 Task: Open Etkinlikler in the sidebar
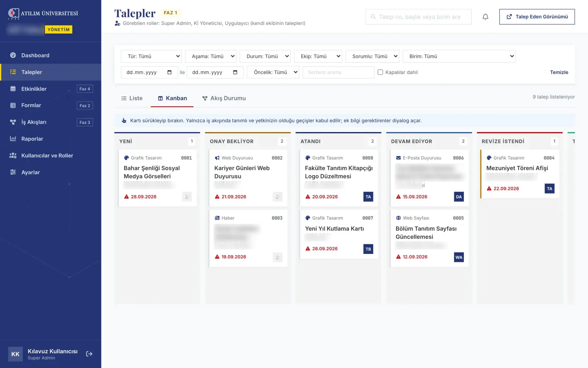(x=51, y=89)
